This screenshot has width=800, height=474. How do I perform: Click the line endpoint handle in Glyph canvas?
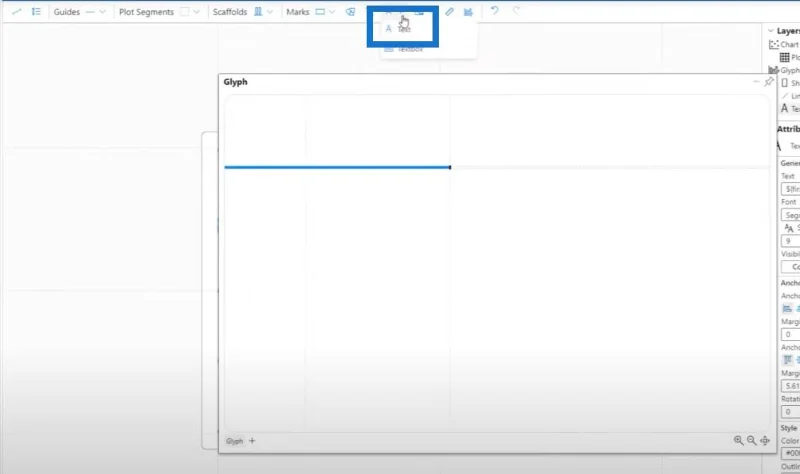tap(449, 167)
